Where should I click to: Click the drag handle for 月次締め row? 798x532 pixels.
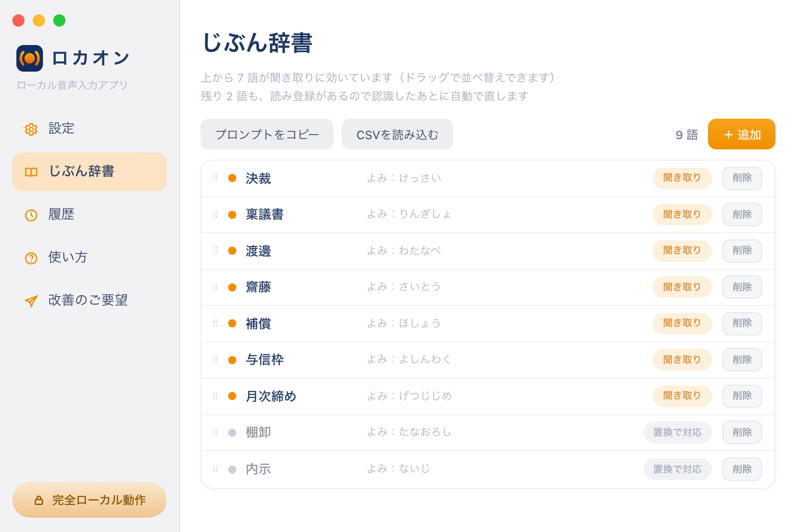[215, 396]
